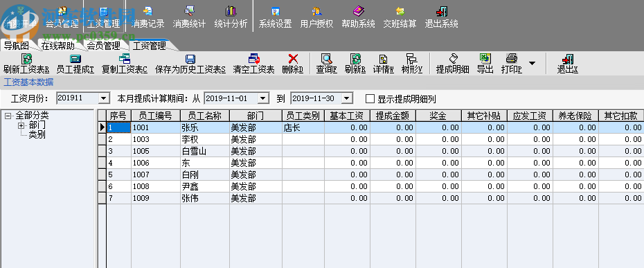
Task: Open 系统设置
Action: 275,17
